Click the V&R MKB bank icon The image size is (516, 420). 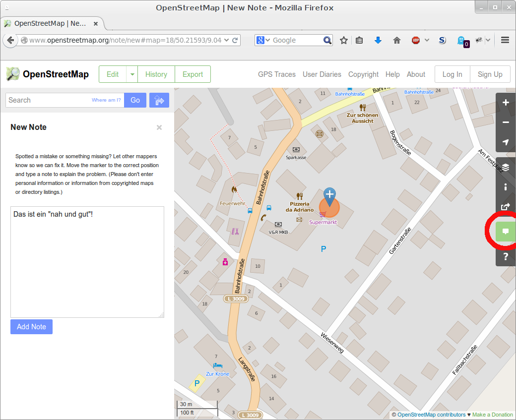pyautogui.click(x=278, y=224)
